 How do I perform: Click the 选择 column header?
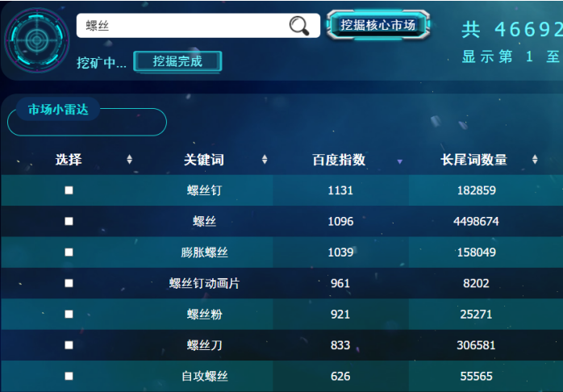69,160
